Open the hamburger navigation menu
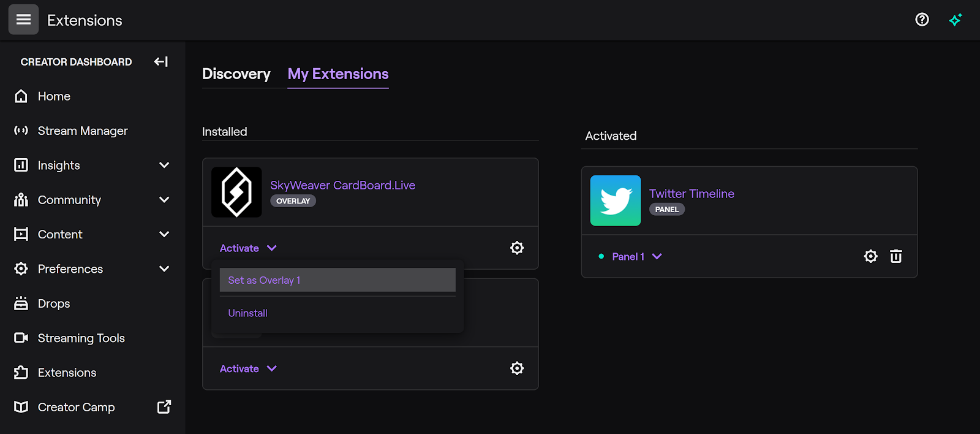 (23, 20)
